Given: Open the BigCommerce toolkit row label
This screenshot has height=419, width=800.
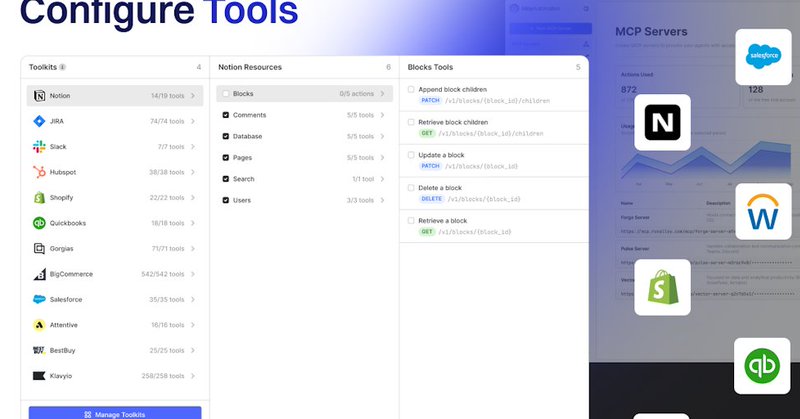Looking at the screenshot, I should 71,274.
